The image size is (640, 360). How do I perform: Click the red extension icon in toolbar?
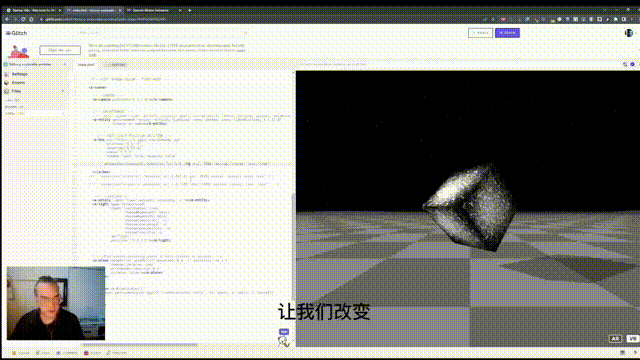pyautogui.click(x=503, y=19)
